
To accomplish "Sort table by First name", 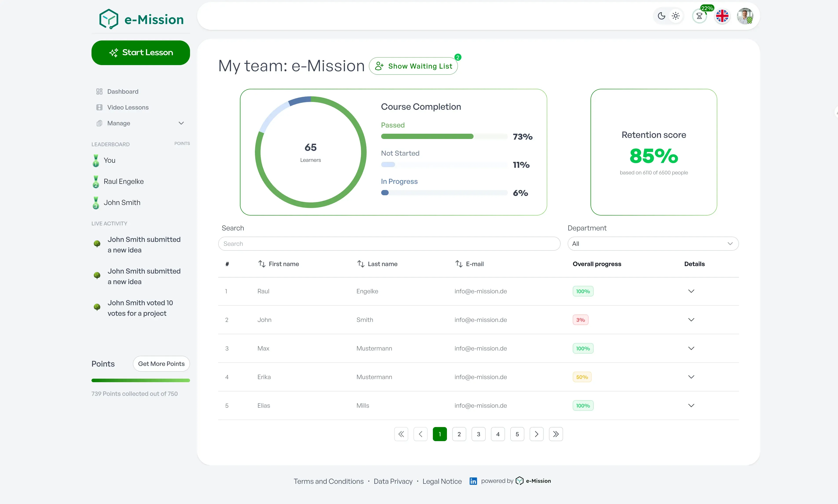I will (278, 264).
